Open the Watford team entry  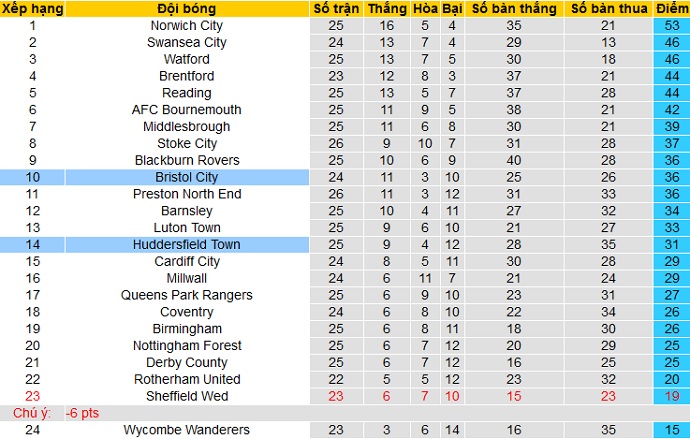coord(187,59)
